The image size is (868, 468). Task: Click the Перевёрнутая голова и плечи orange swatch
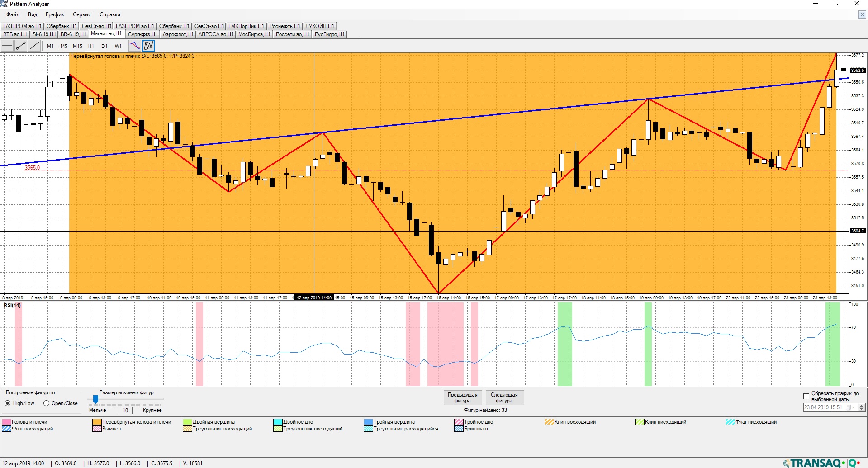tap(97, 422)
